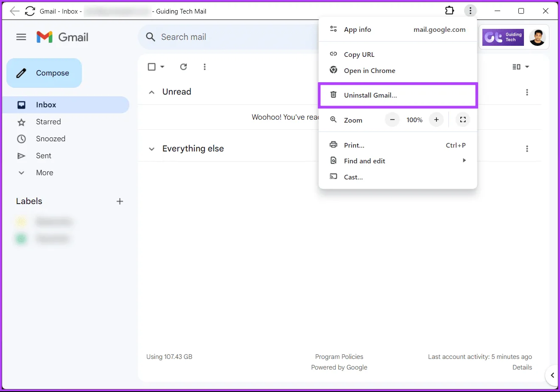The height and width of the screenshot is (392, 560).
Task: Open the profile avatar picture
Action: click(538, 37)
